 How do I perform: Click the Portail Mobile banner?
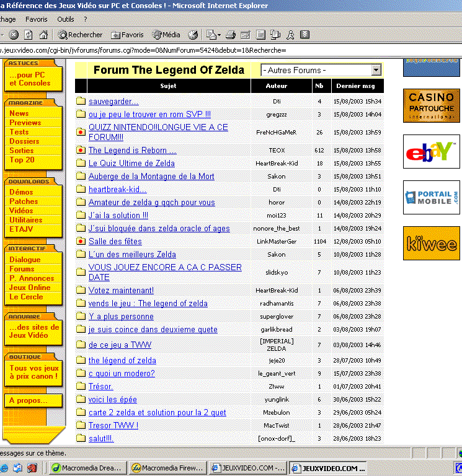pyautogui.click(x=432, y=197)
